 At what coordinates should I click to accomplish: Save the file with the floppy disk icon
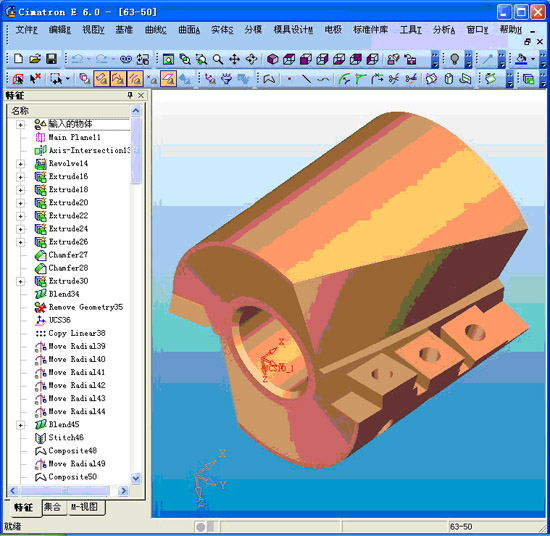pyautogui.click(x=51, y=59)
